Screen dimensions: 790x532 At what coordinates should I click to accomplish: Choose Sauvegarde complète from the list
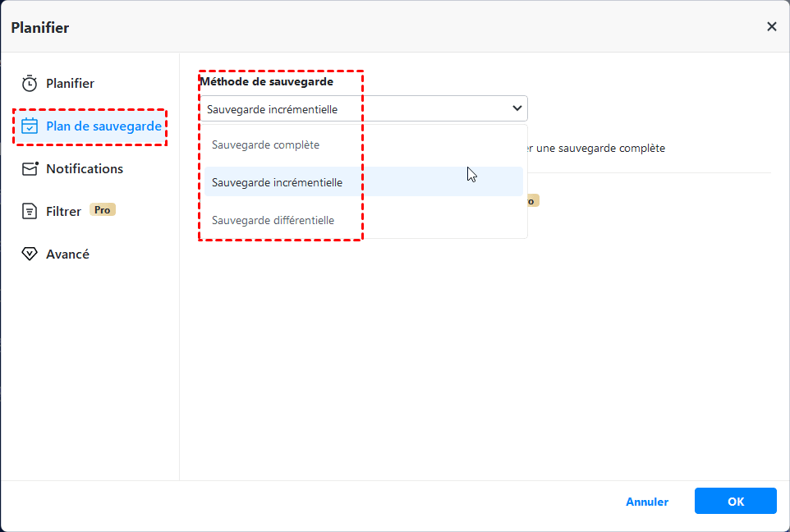pos(265,145)
